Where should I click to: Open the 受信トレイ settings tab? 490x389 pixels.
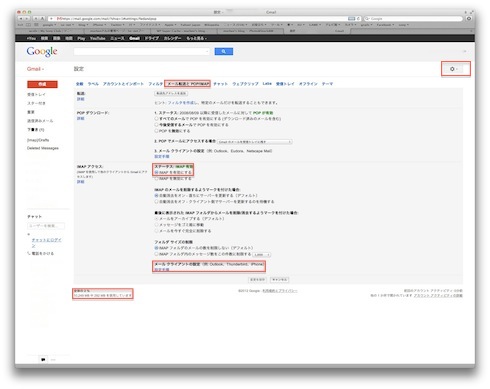285,84
